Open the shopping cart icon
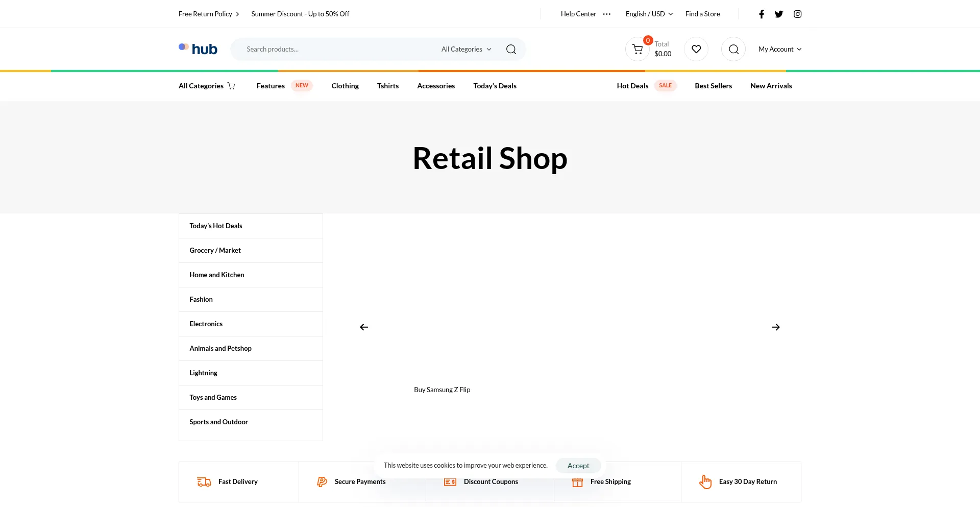This screenshot has height=507, width=980. point(637,50)
